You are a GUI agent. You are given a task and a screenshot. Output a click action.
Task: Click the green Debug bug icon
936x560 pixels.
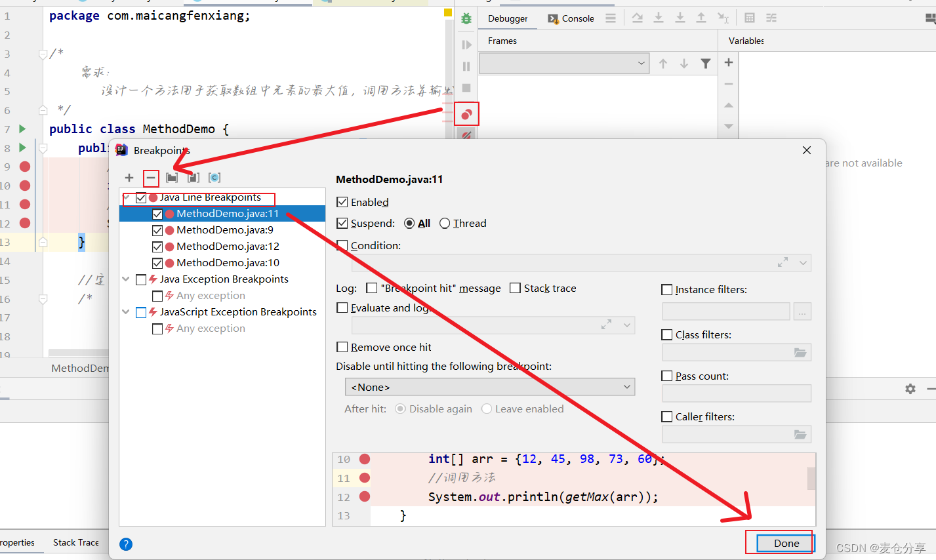point(466,18)
